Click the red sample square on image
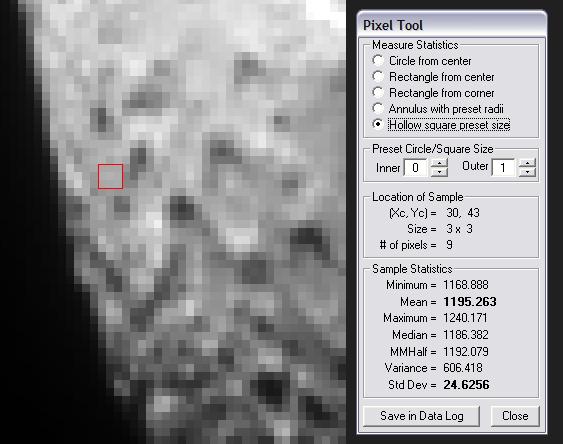 click(x=111, y=176)
